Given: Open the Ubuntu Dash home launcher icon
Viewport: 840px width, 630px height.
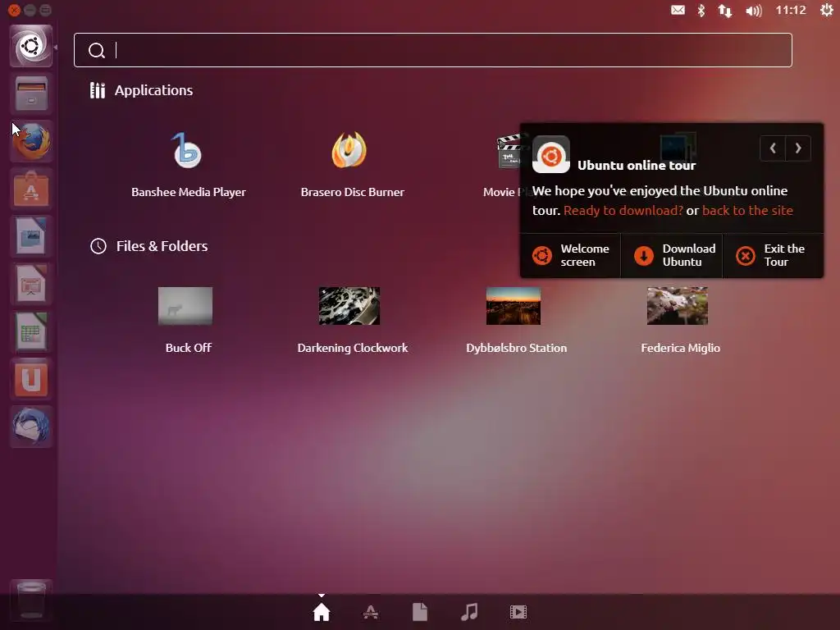Looking at the screenshot, I should 31,46.
